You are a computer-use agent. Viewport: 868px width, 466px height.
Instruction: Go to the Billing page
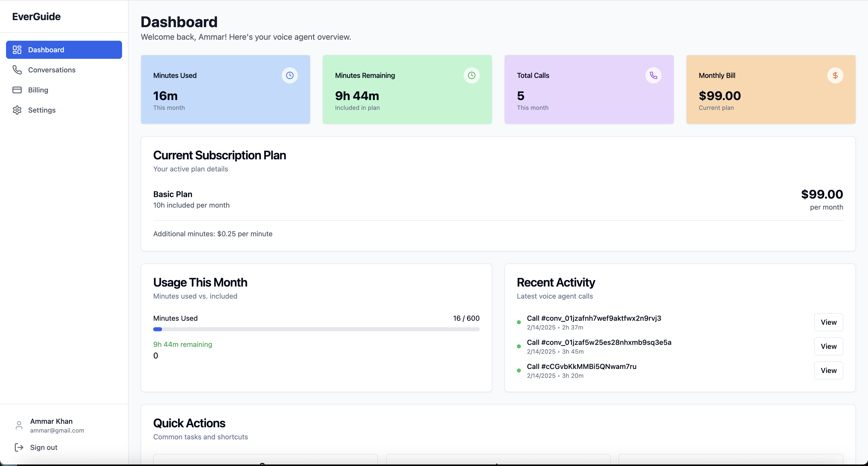[38, 90]
